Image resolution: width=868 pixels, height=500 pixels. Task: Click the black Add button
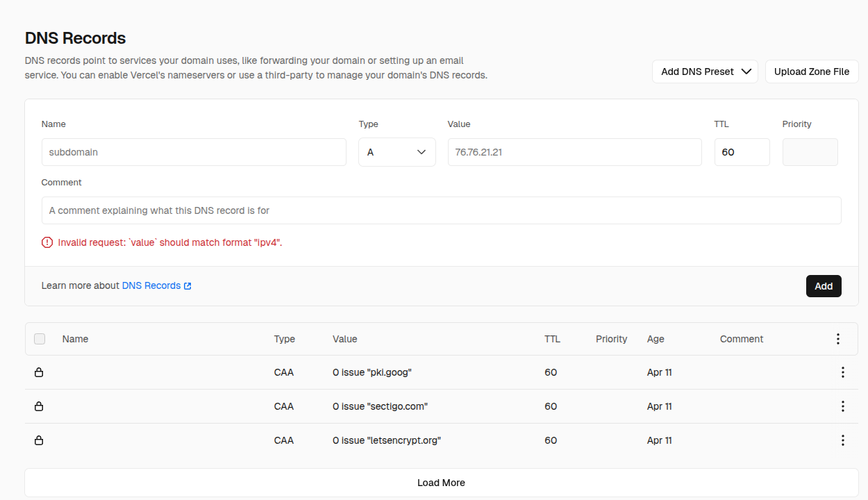[824, 286]
